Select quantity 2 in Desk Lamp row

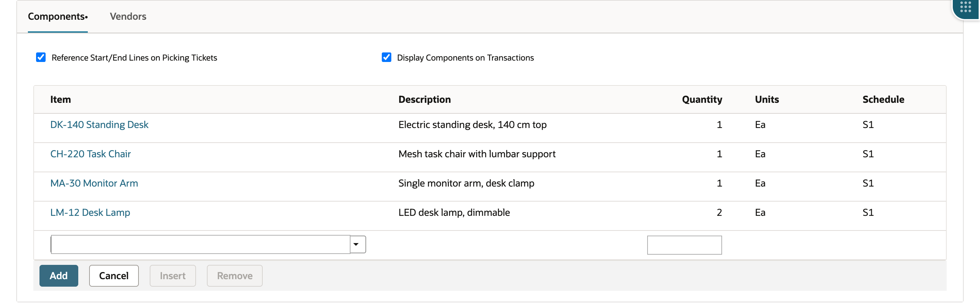pos(719,213)
